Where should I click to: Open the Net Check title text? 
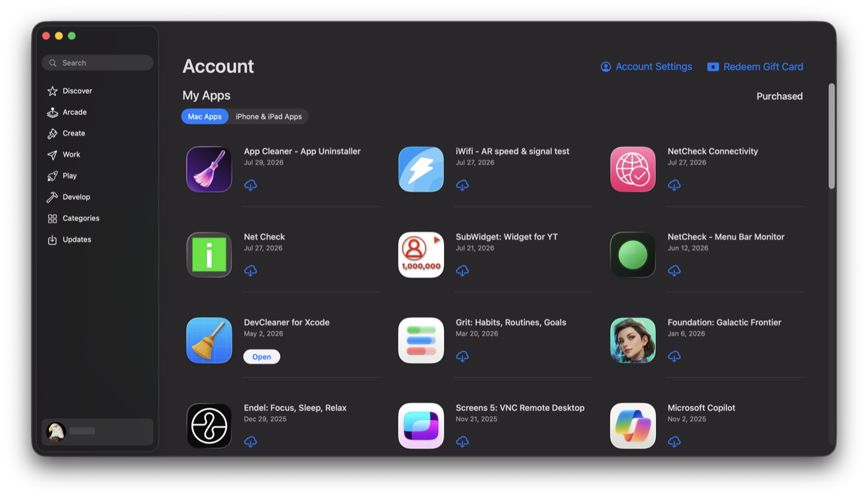[264, 237]
